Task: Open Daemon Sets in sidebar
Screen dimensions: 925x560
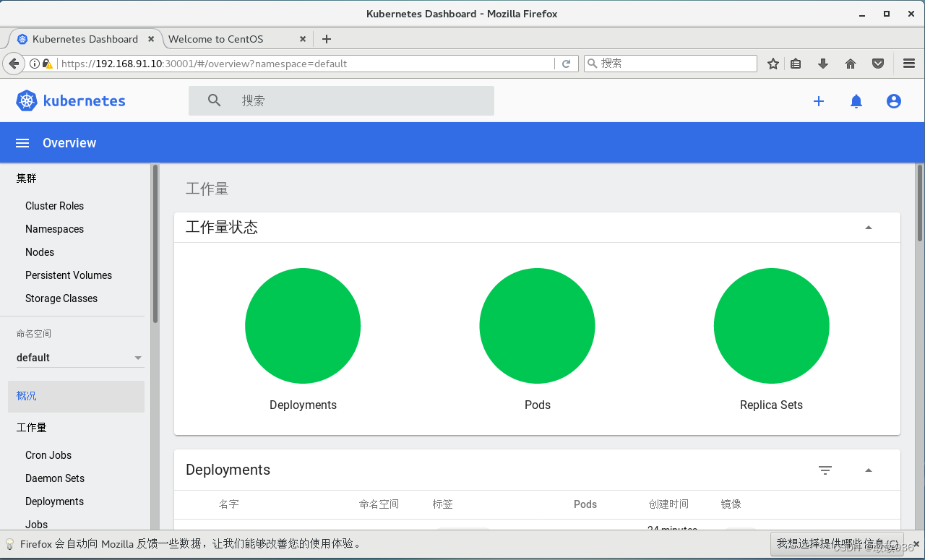Action: (x=55, y=478)
